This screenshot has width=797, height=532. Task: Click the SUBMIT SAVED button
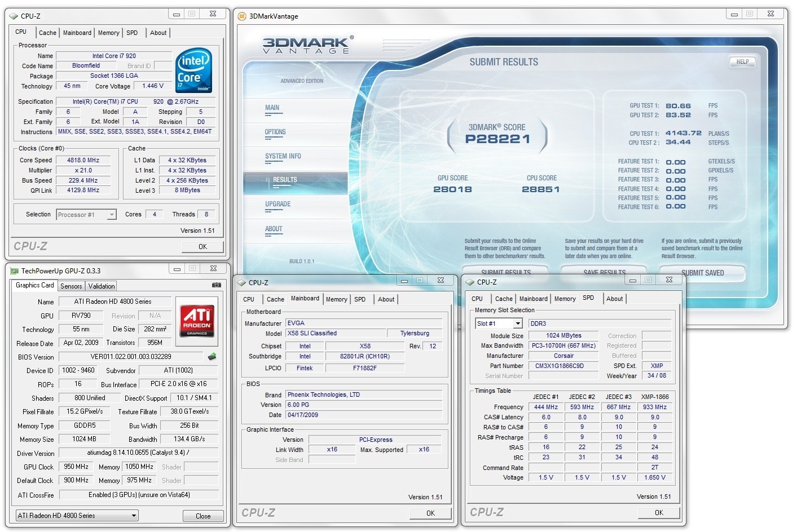pyautogui.click(x=702, y=273)
